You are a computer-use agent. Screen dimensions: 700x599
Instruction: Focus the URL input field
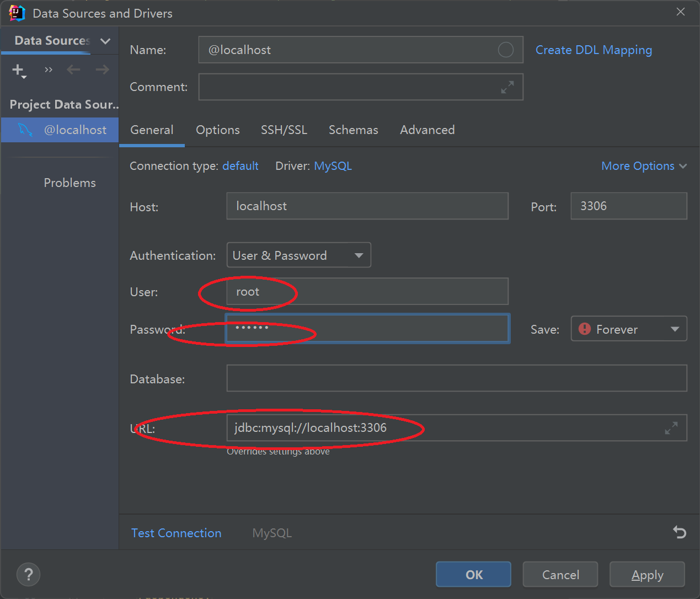pos(457,428)
